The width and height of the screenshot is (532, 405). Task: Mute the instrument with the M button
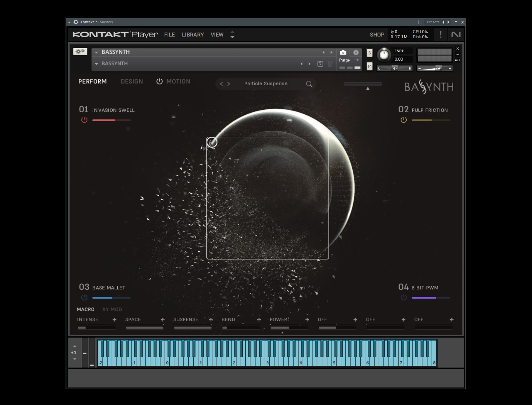coord(369,66)
